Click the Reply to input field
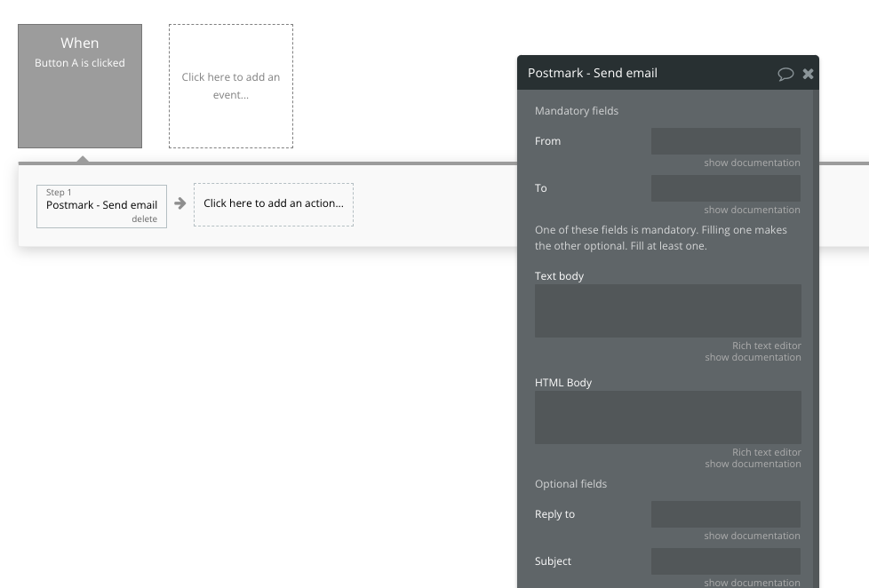 [725, 514]
